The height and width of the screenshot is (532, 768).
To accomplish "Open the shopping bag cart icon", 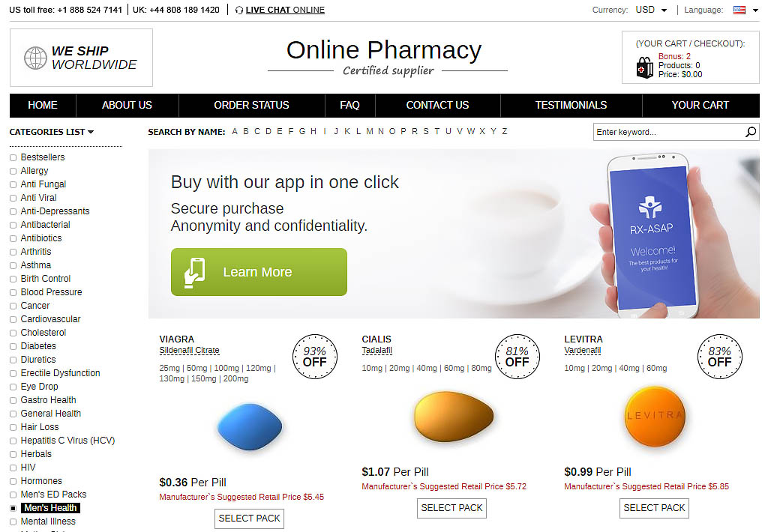I will tap(644, 67).
